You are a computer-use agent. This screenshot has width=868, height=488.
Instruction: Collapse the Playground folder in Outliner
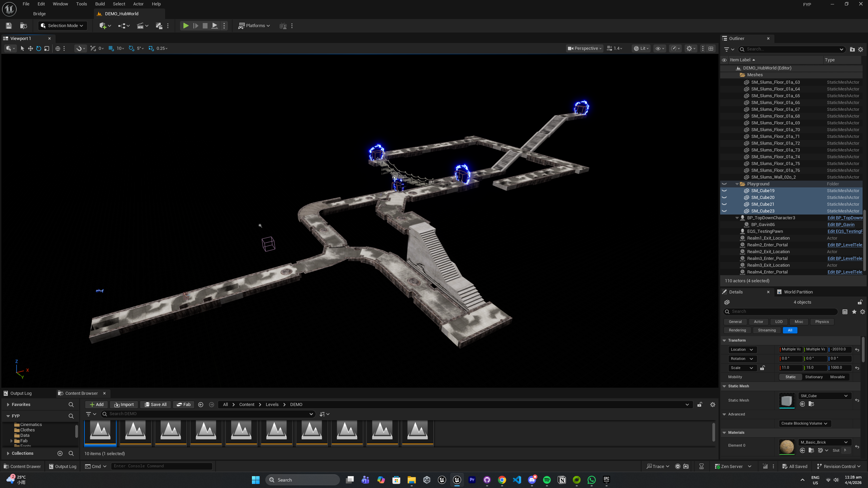coord(737,184)
